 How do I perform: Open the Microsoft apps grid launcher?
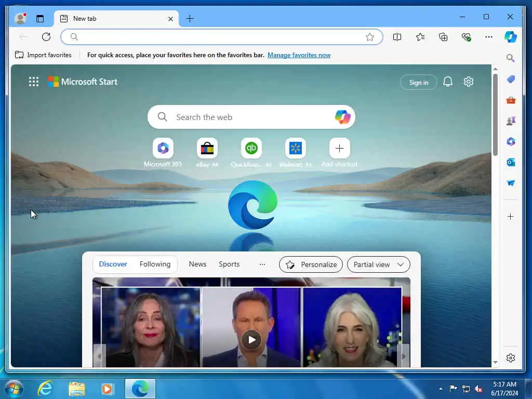pos(34,82)
